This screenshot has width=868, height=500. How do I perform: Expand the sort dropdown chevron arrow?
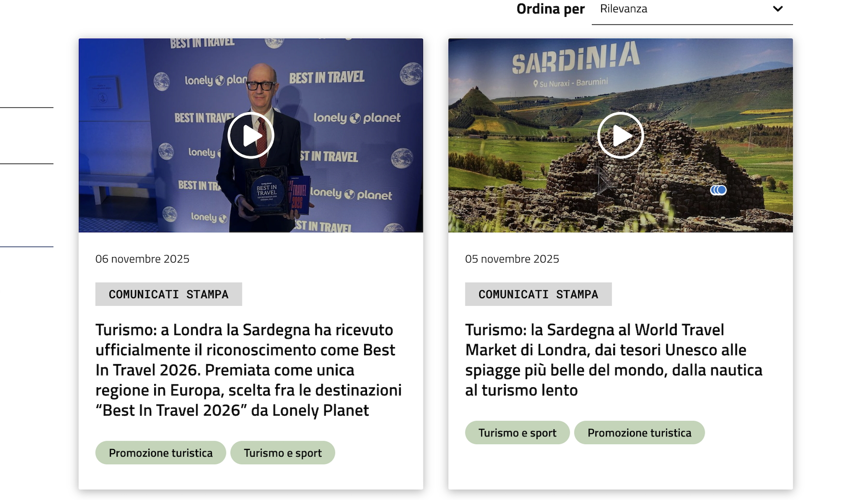point(777,9)
